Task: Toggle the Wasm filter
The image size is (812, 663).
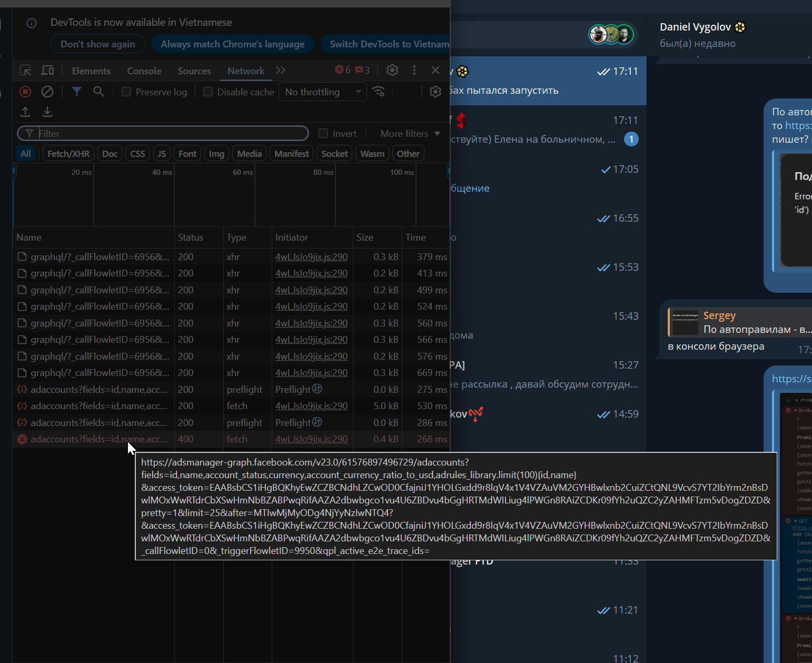Action: 372,154
